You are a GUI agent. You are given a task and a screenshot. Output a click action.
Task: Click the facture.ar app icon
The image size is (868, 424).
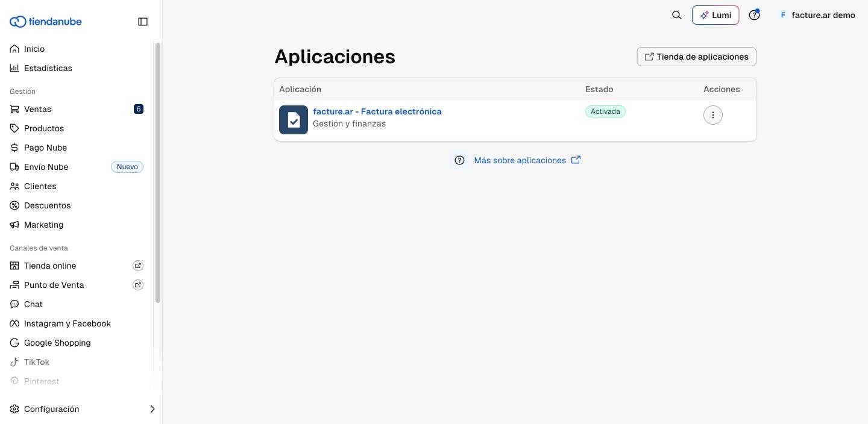(294, 119)
